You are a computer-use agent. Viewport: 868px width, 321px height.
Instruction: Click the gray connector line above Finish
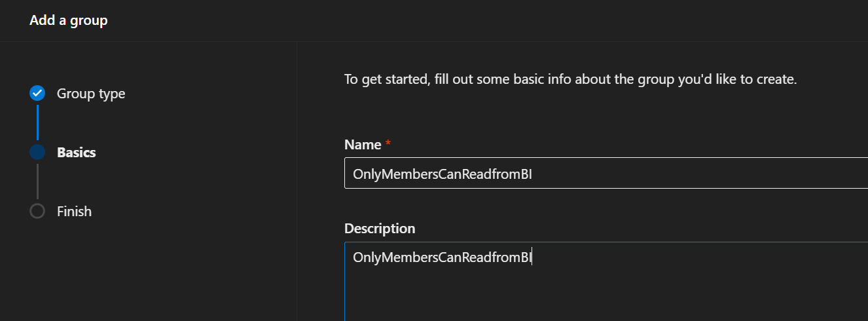[37, 181]
